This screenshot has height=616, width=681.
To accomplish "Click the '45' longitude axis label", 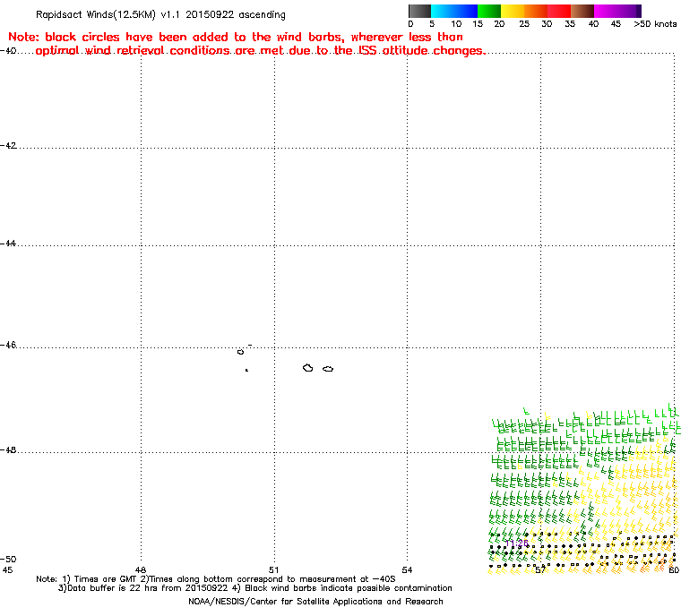I will coord(7,569).
